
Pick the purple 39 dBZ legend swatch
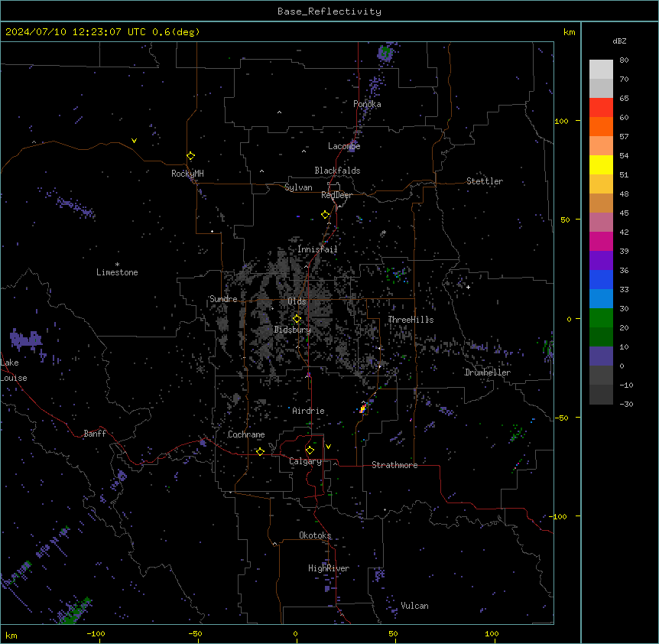click(x=601, y=261)
